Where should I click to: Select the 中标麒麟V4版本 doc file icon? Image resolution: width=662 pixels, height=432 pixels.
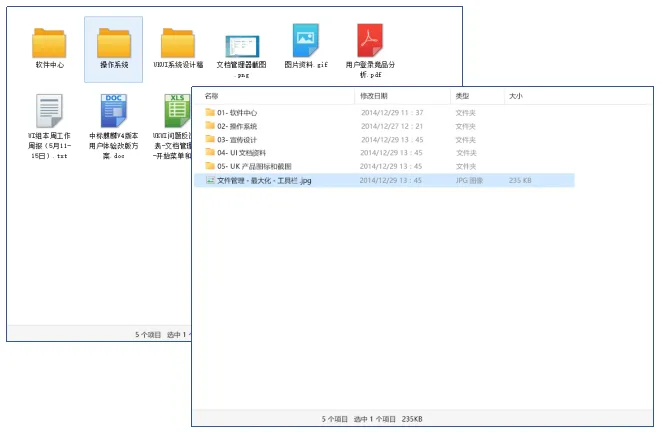pyautogui.click(x=114, y=111)
